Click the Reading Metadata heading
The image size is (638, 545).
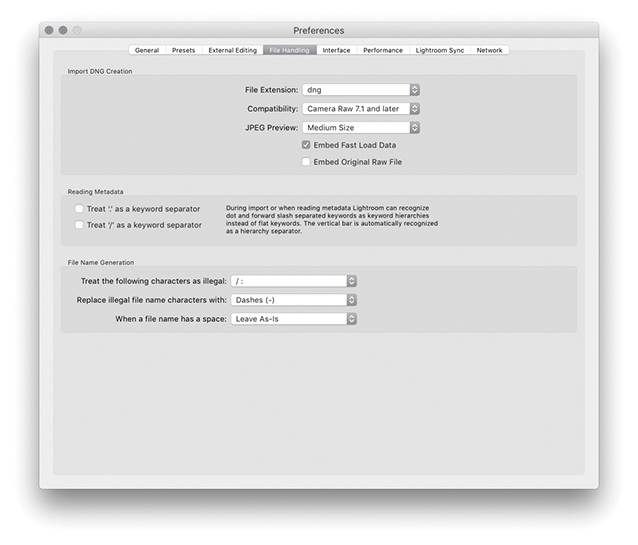(x=95, y=192)
